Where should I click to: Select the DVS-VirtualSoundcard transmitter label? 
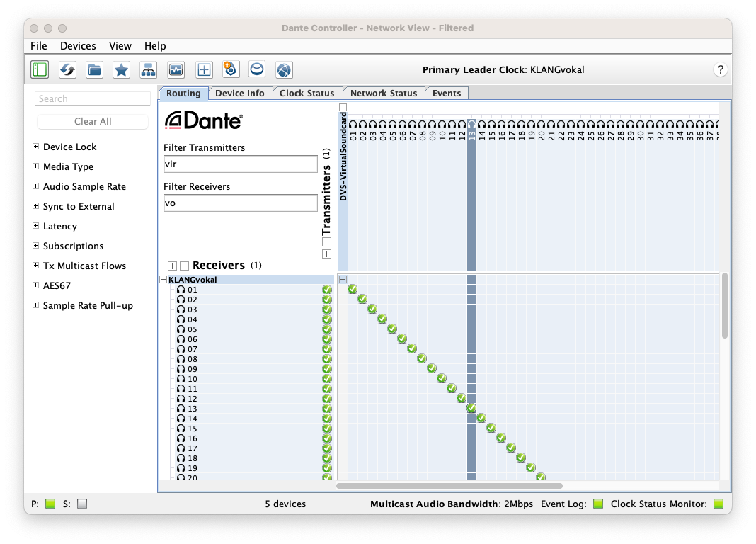point(343,157)
